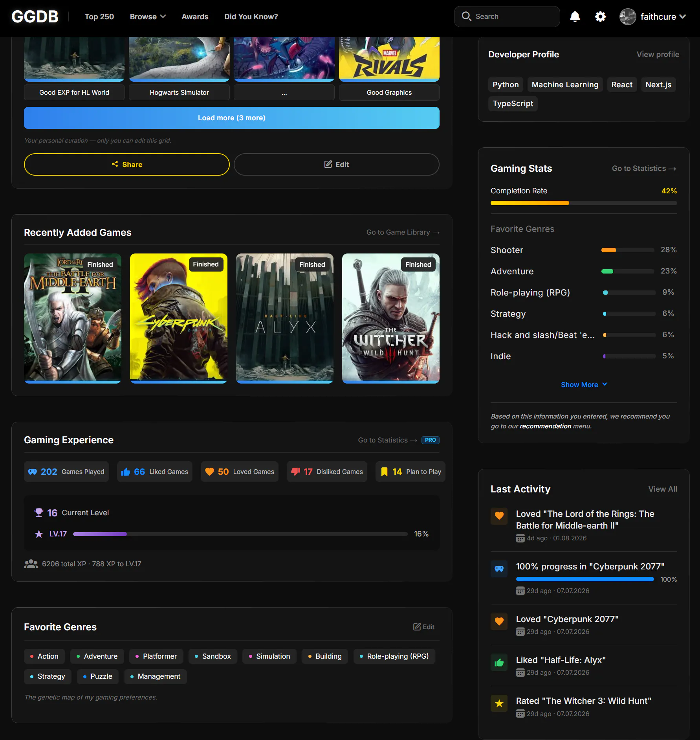
Task: Expand the Browse dropdown menu
Action: click(148, 17)
